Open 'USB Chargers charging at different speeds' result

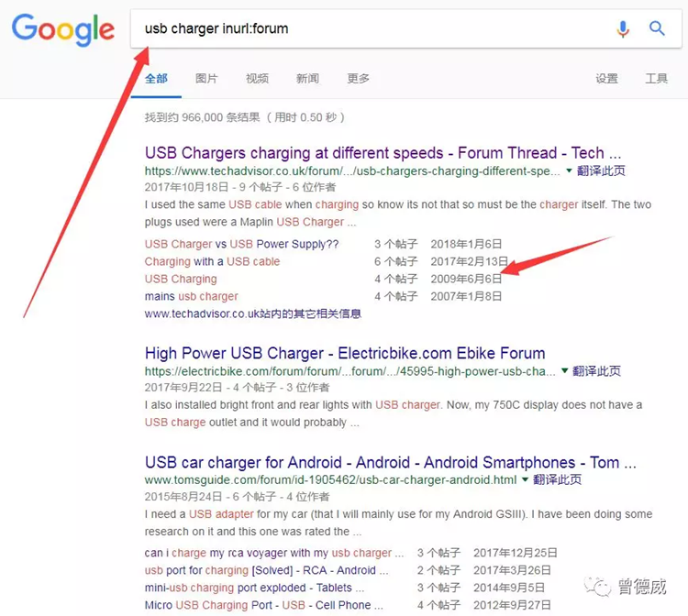click(x=383, y=153)
